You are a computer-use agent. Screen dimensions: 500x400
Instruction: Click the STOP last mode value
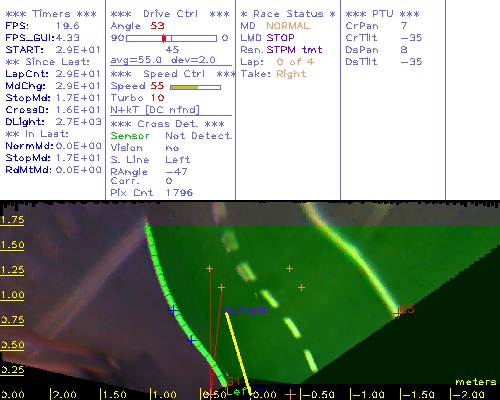pos(280,38)
